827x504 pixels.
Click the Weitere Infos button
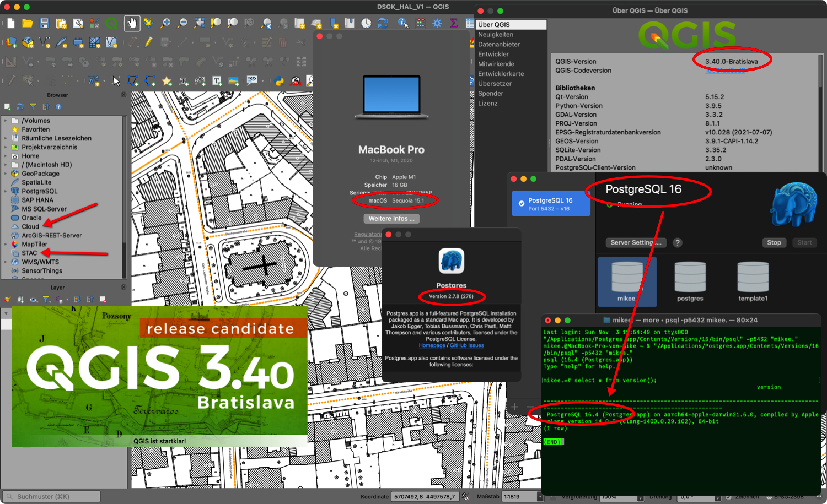391,219
